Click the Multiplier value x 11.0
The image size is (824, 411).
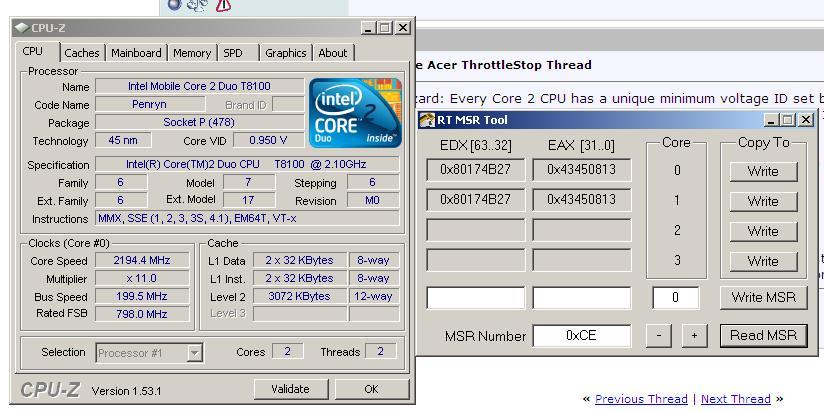(142, 278)
